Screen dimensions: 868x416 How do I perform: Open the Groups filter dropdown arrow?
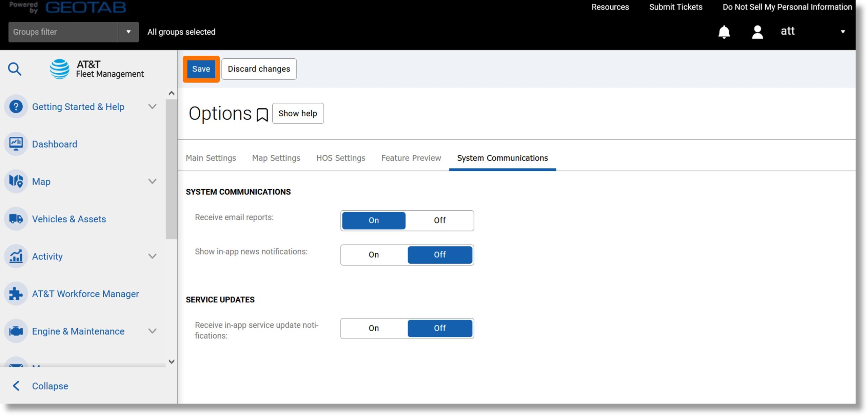pyautogui.click(x=129, y=32)
